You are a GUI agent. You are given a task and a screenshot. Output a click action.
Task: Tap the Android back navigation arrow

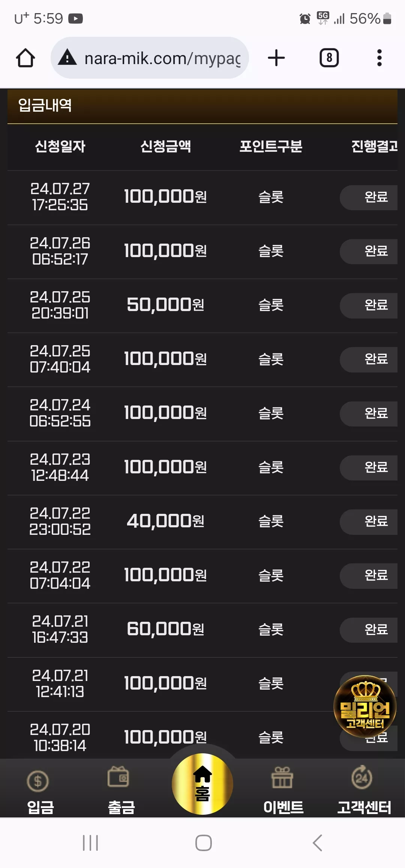[x=317, y=843]
